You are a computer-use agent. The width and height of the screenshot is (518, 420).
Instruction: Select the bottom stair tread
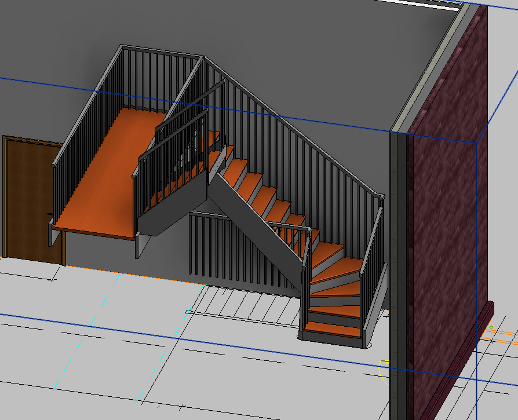[x=334, y=329]
